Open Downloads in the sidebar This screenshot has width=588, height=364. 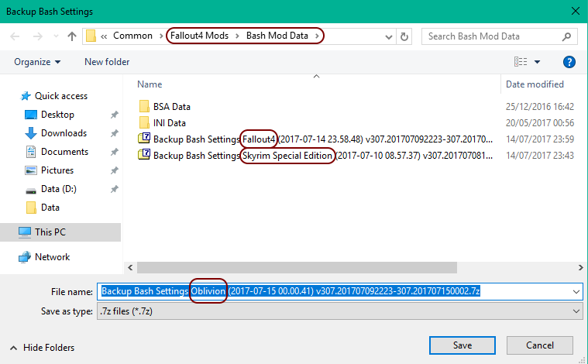(x=56, y=133)
